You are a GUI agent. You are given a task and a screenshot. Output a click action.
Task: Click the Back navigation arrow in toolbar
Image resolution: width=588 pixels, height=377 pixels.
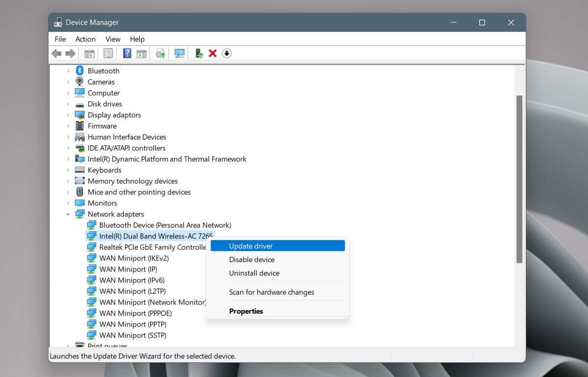(56, 53)
